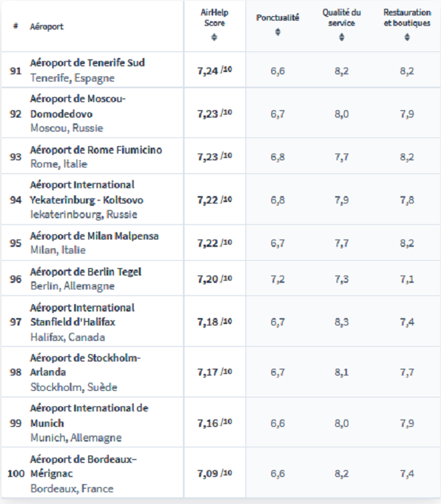
Task: Click the sort arrows under AirHelp Score
Action: click(213, 37)
